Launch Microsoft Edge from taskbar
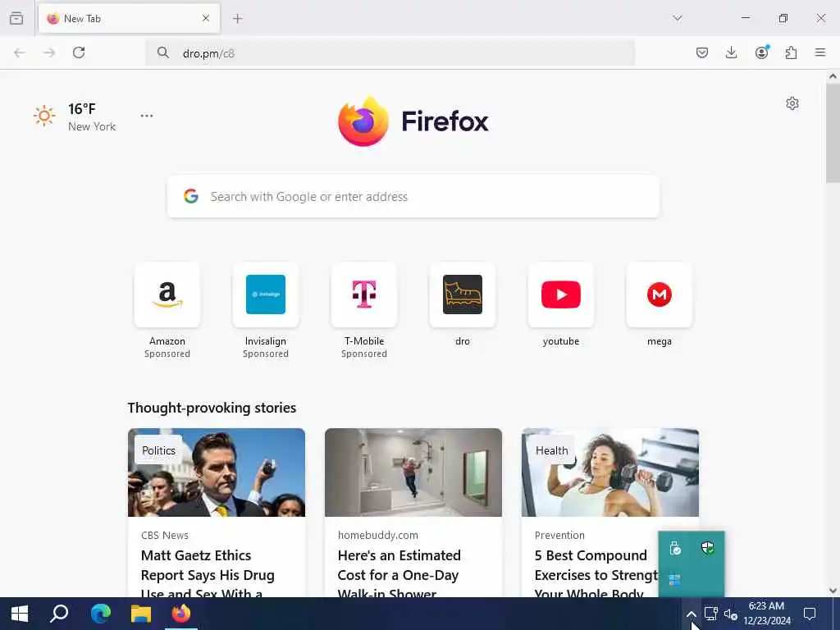 pyautogui.click(x=100, y=614)
